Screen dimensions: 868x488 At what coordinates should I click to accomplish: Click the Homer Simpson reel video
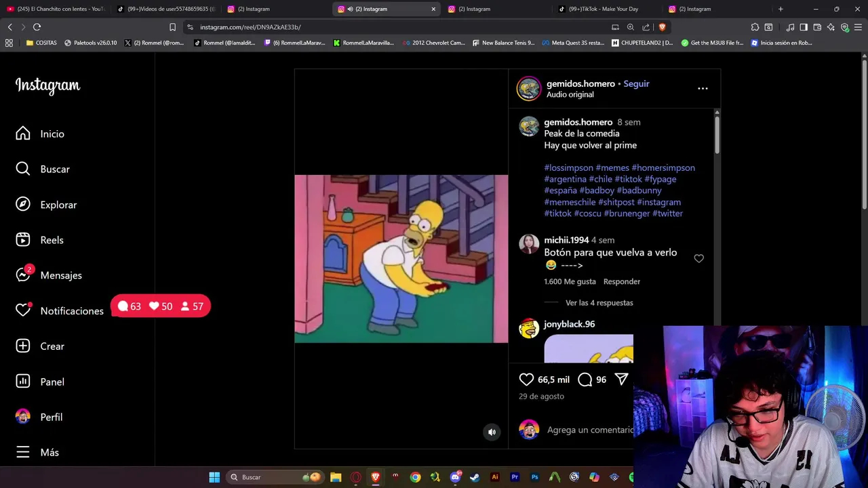[401, 259]
